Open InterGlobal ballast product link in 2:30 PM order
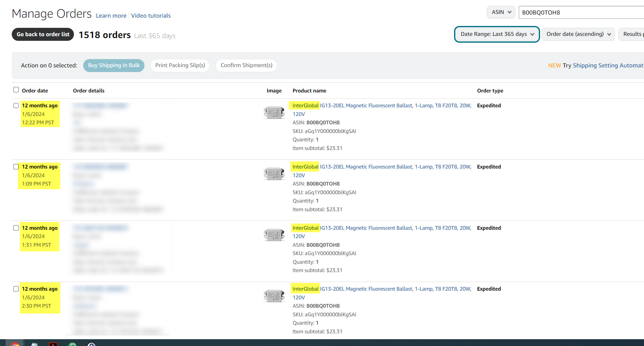Image resolution: width=644 pixels, height=346 pixels. pyautogui.click(x=382, y=293)
